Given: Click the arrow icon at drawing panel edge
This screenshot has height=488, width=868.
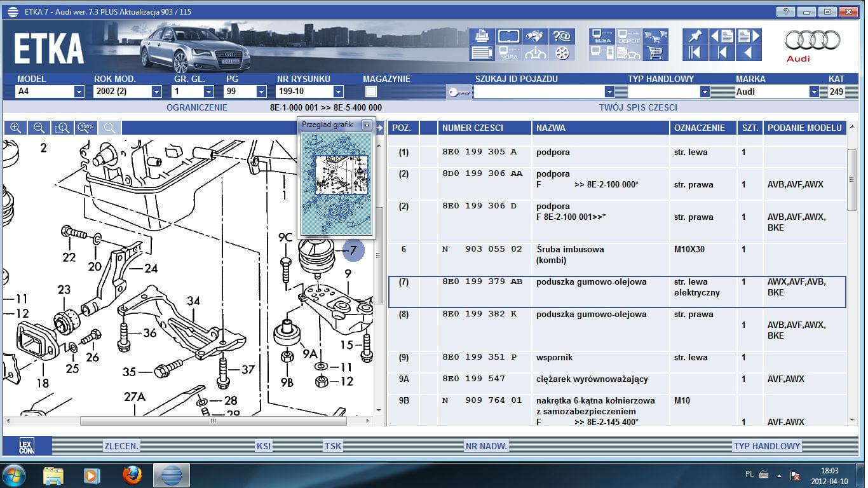Looking at the screenshot, I should pos(380,128).
